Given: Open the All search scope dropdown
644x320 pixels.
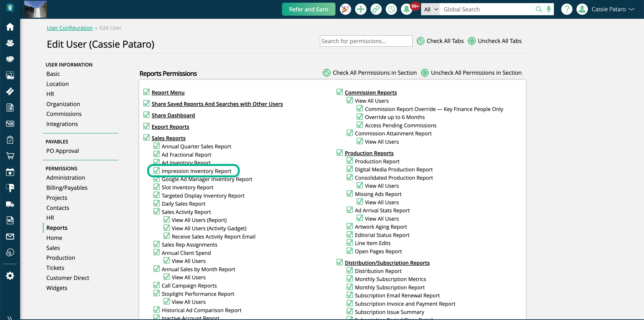Looking at the screenshot, I should (430, 9).
